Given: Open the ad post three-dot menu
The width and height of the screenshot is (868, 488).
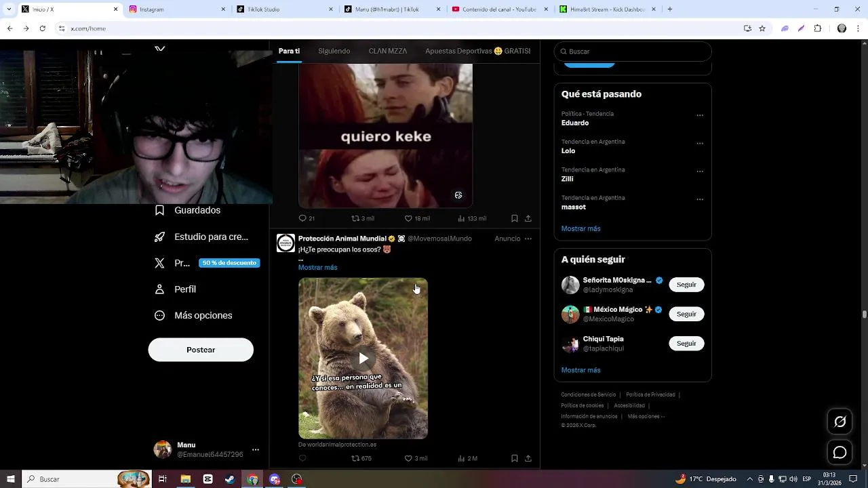Looking at the screenshot, I should click(x=528, y=239).
